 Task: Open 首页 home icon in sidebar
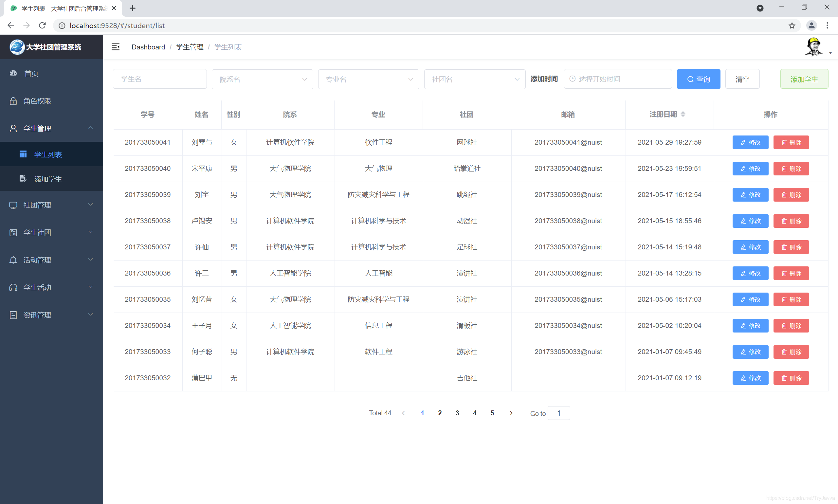click(13, 73)
